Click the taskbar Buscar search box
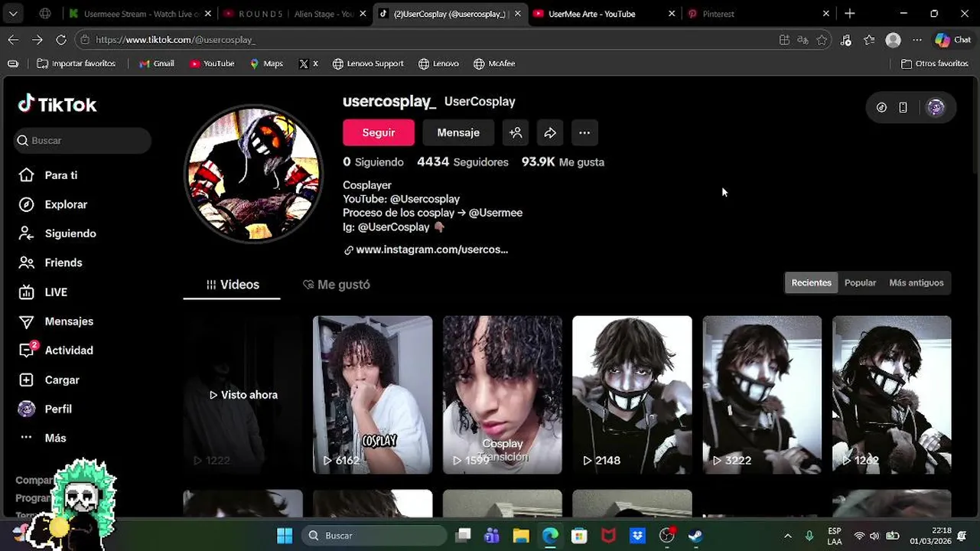This screenshot has height=551, width=980. point(374,536)
